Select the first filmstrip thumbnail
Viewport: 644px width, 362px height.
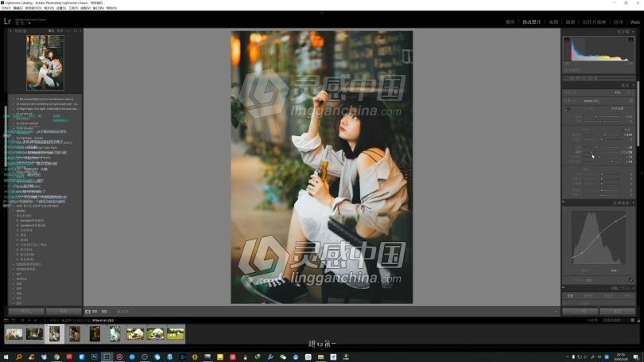coord(14,333)
